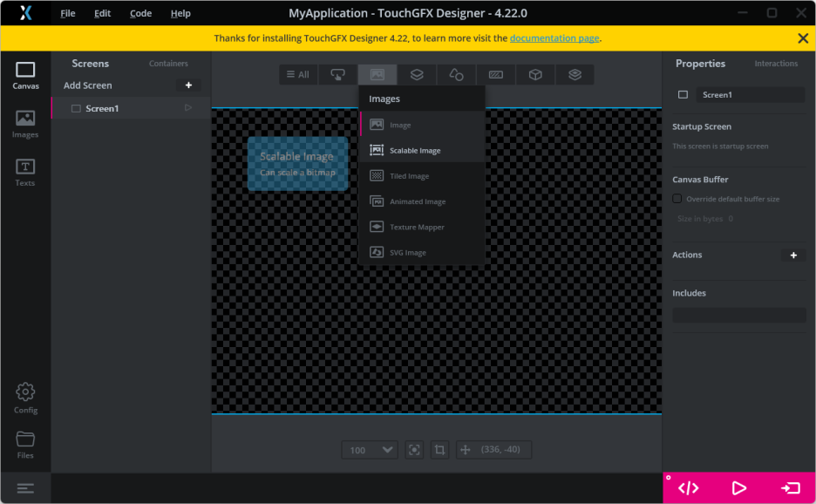The image size is (816, 504).
Task: Switch to the Containers tab
Action: click(x=168, y=64)
